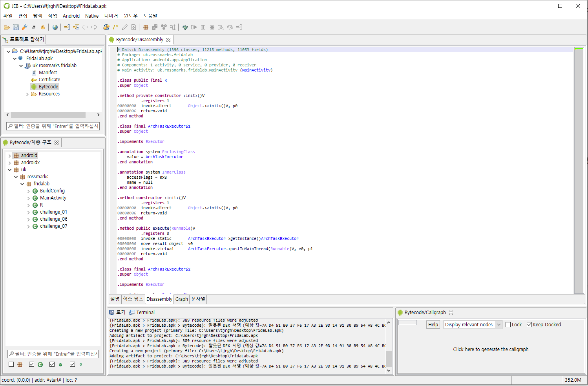Open the wrench options toolbar icon
The image size is (588, 386).
click(24, 27)
